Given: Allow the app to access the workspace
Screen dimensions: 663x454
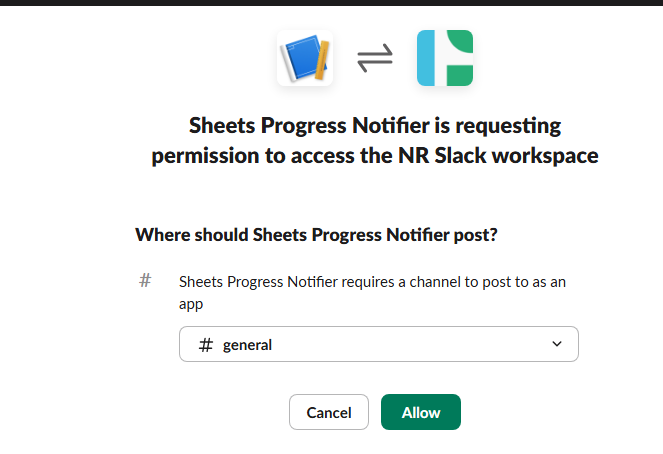Looking at the screenshot, I should (x=421, y=412).
